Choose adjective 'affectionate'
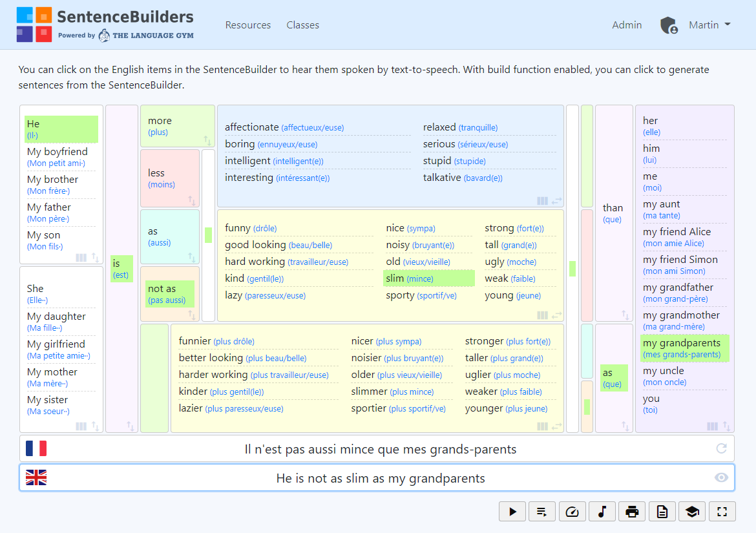The image size is (756, 533). coord(284,128)
